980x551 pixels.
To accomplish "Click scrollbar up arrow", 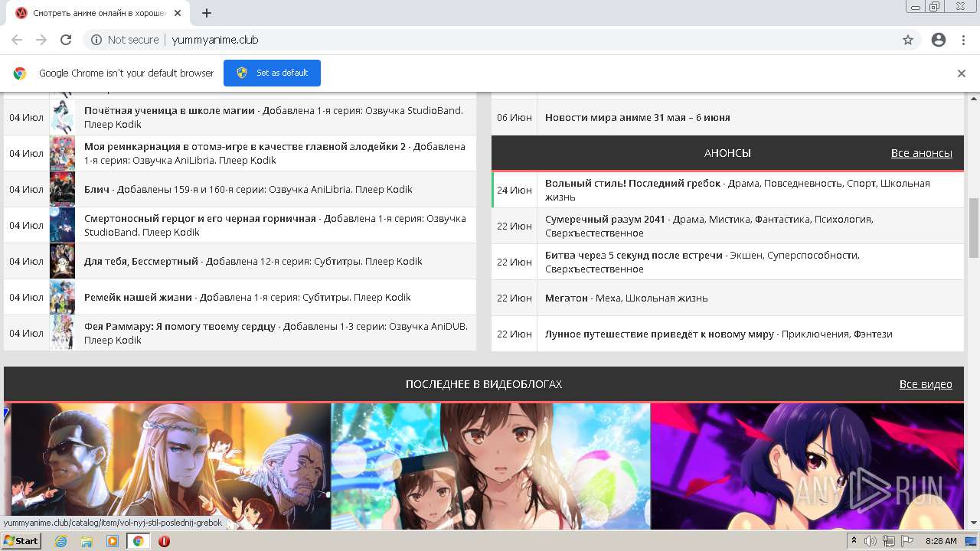I will click(x=974, y=99).
